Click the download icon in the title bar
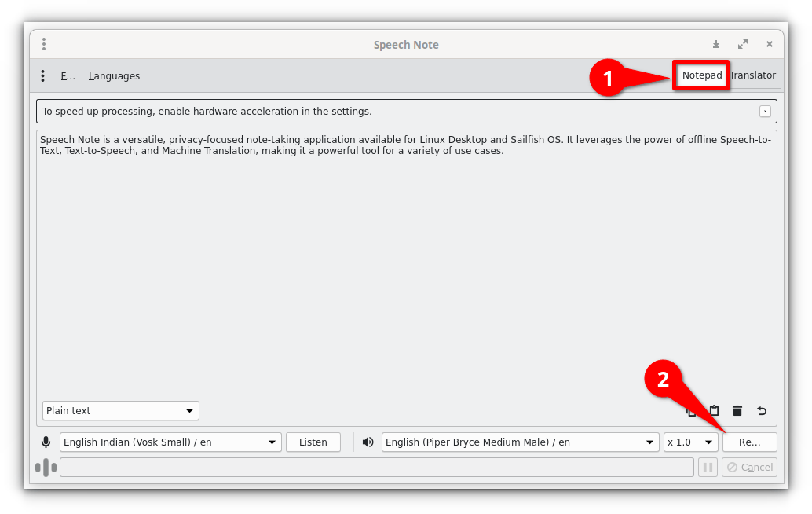The height and width of the screenshot is (514, 812). [x=717, y=44]
